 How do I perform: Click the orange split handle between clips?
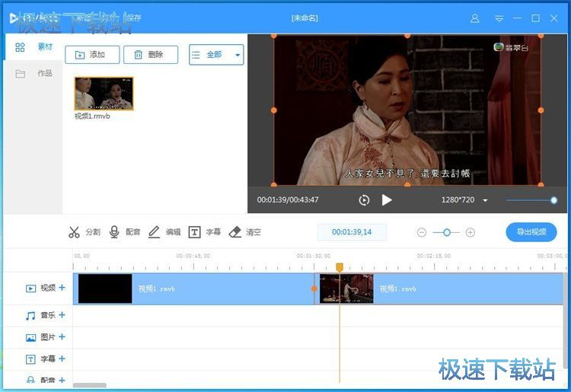[314, 288]
